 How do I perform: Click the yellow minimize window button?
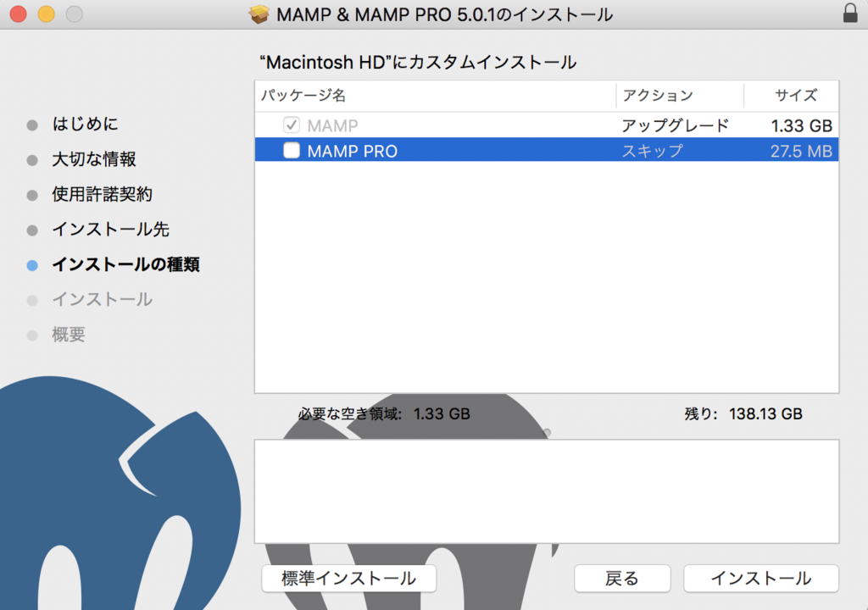pos(47,14)
